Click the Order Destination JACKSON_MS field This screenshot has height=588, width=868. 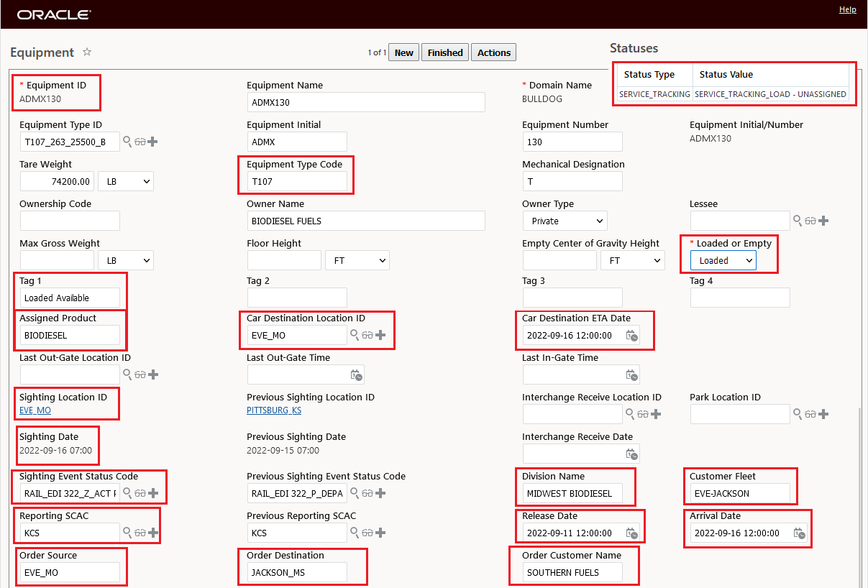point(297,572)
